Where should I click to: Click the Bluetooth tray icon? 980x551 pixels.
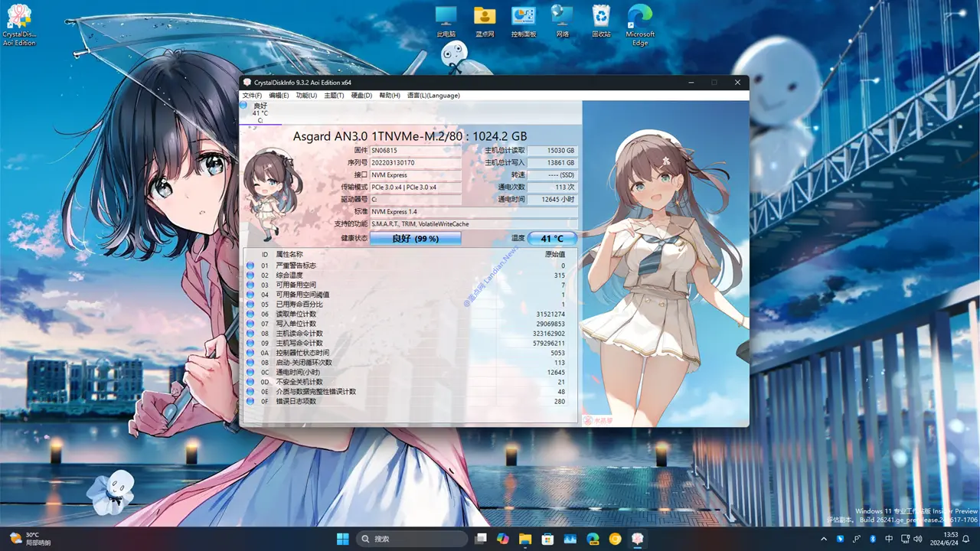tap(872, 539)
